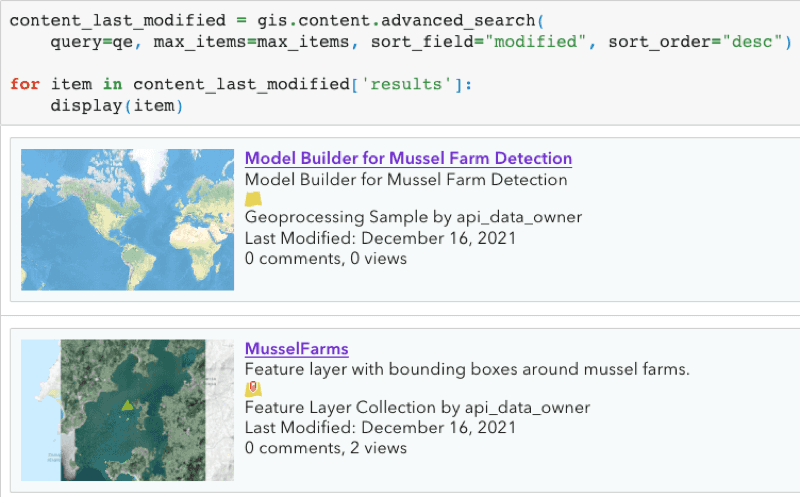Click "Feature Layer Collection by api_data_owner" text
The image size is (800, 497).
(417, 407)
